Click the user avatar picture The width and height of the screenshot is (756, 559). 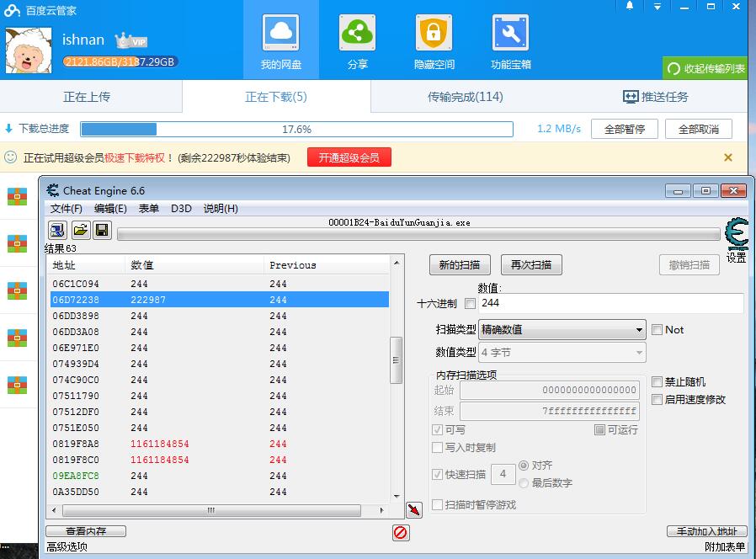tap(29, 51)
